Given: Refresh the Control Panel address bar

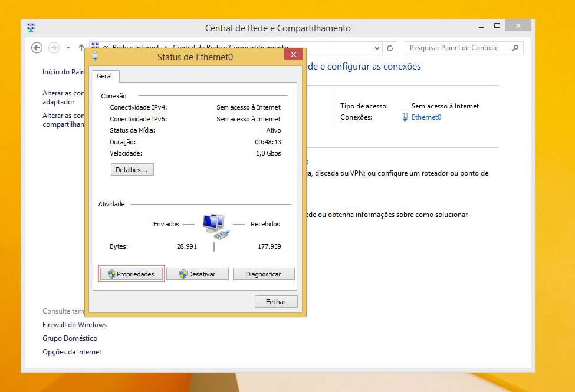Looking at the screenshot, I should pyautogui.click(x=390, y=48).
